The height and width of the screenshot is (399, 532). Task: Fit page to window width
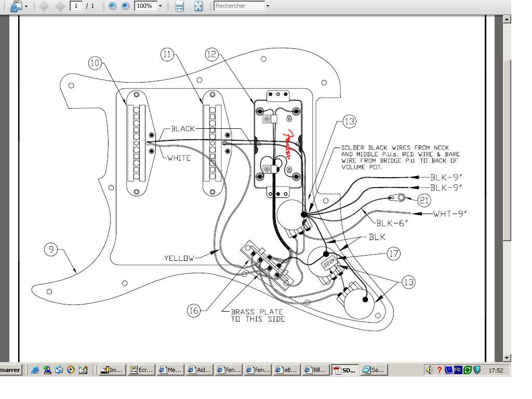click(x=179, y=6)
